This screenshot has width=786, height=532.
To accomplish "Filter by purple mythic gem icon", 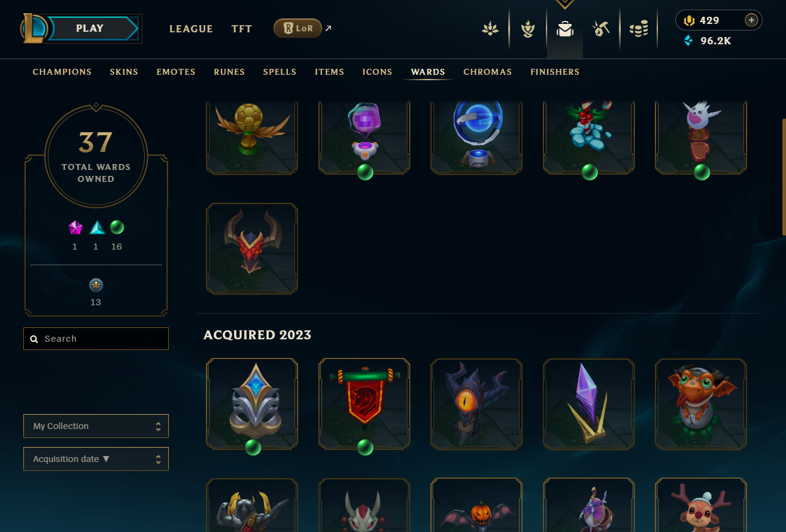I will click(75, 227).
